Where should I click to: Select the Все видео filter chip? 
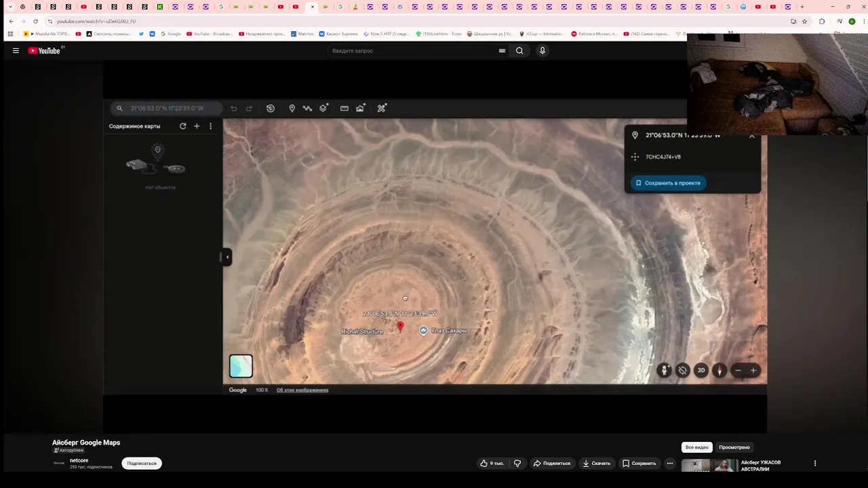click(696, 447)
